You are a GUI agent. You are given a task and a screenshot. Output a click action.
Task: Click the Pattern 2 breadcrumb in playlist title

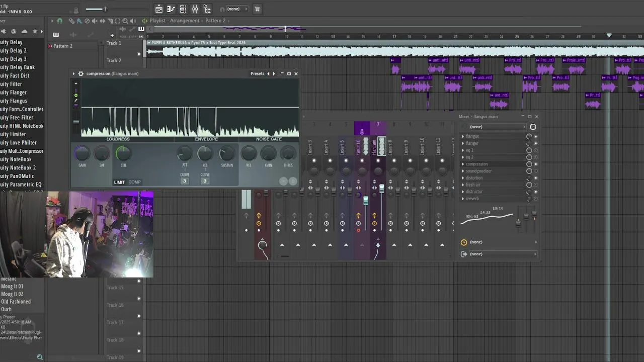[x=215, y=21]
